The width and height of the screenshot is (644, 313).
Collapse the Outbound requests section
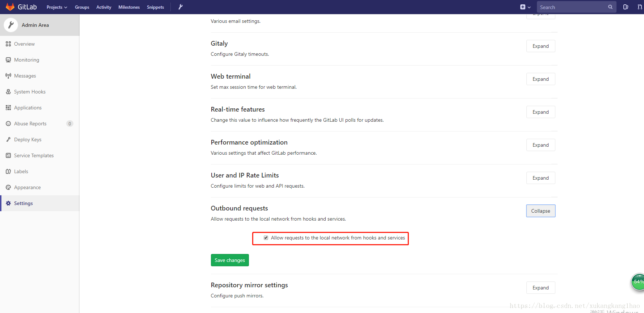coord(541,211)
